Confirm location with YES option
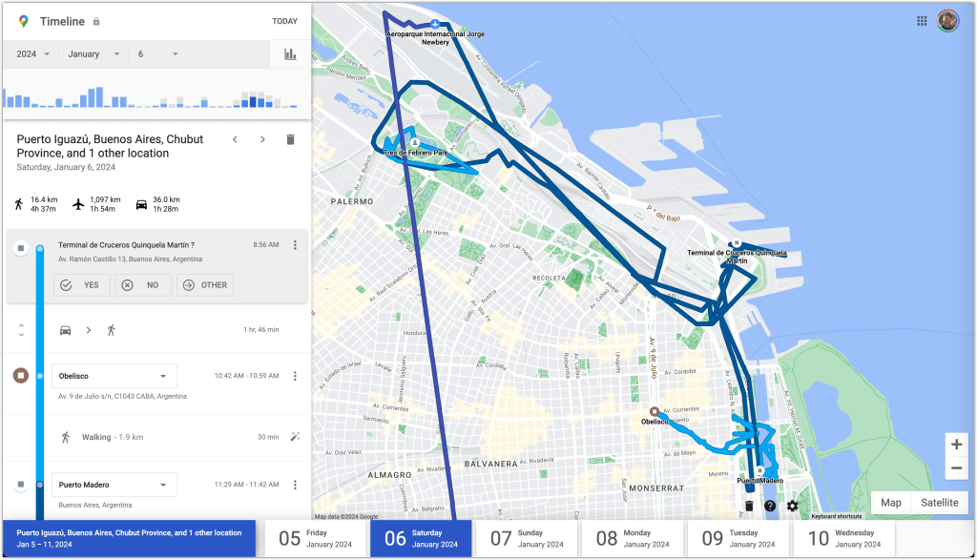Screen dimensions: 977x560 click(81, 285)
